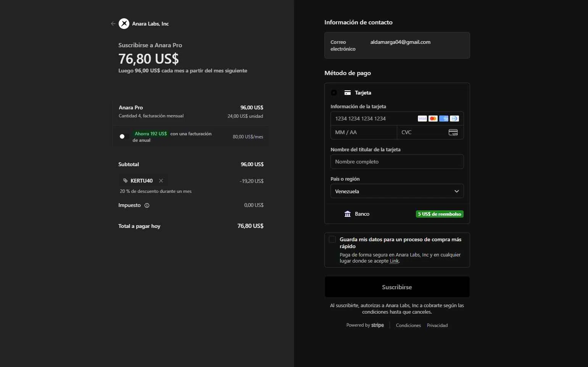Focus the Nombre completo field

click(397, 162)
